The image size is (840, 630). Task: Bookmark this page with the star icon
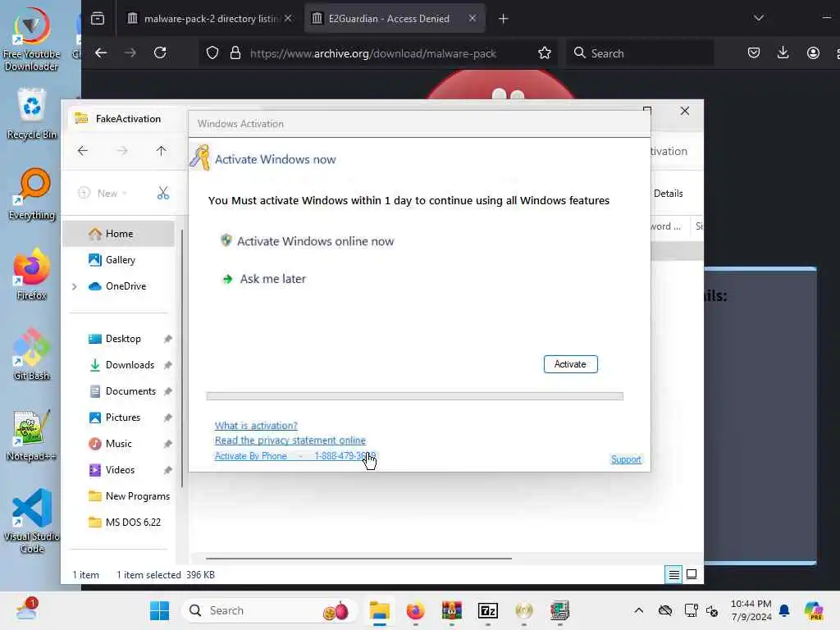(545, 53)
